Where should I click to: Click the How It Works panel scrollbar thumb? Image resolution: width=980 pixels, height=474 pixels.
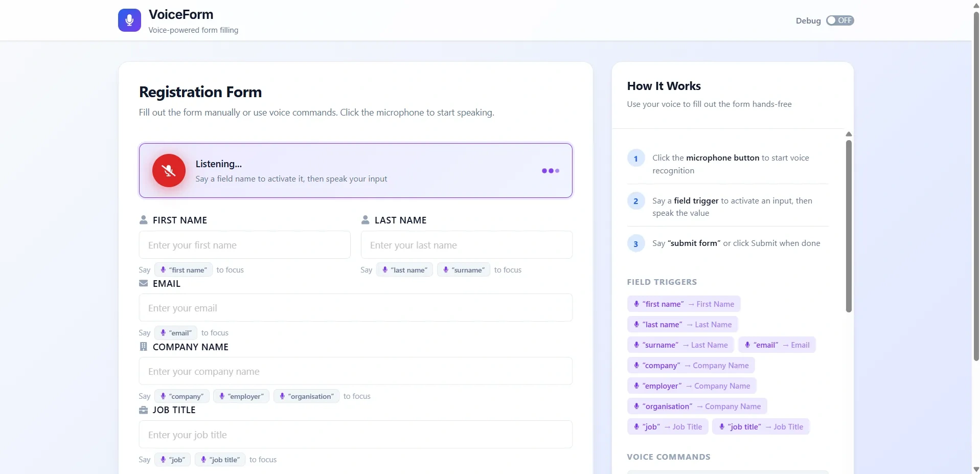pos(849,226)
